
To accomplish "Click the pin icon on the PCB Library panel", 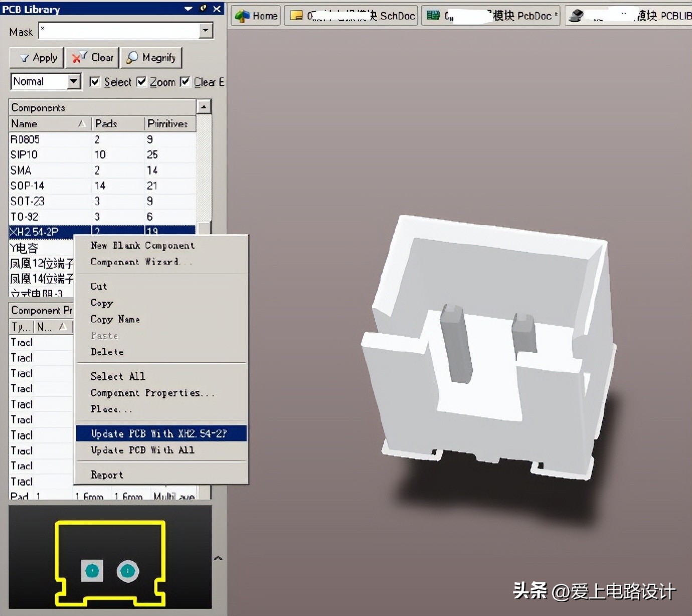I will [x=203, y=8].
